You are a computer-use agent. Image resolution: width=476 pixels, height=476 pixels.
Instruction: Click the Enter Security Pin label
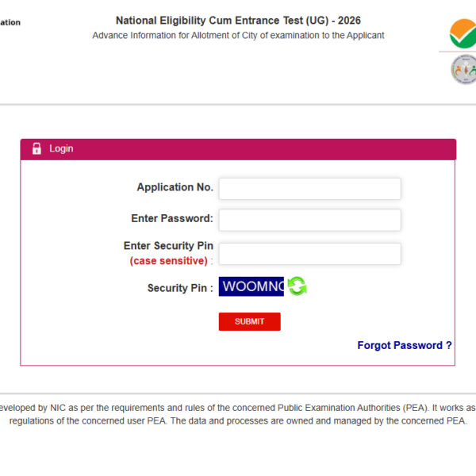168,247
